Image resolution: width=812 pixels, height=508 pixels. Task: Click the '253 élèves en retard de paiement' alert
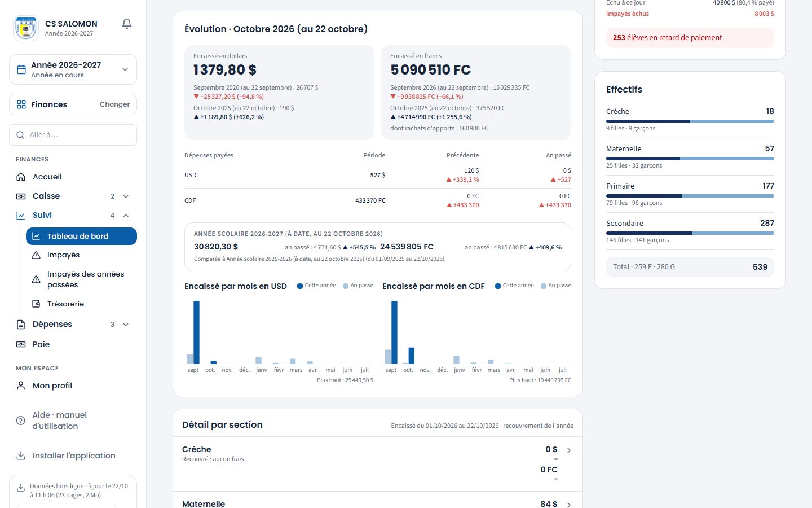[x=690, y=38]
